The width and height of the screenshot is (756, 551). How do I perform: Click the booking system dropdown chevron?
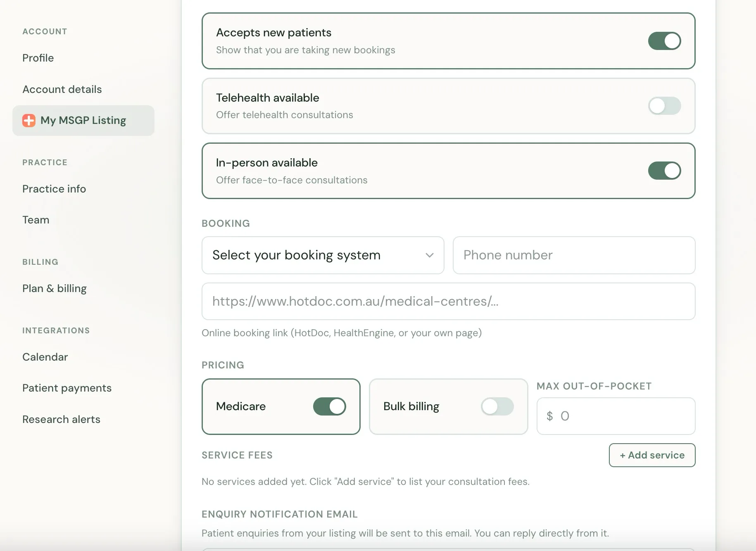(430, 255)
